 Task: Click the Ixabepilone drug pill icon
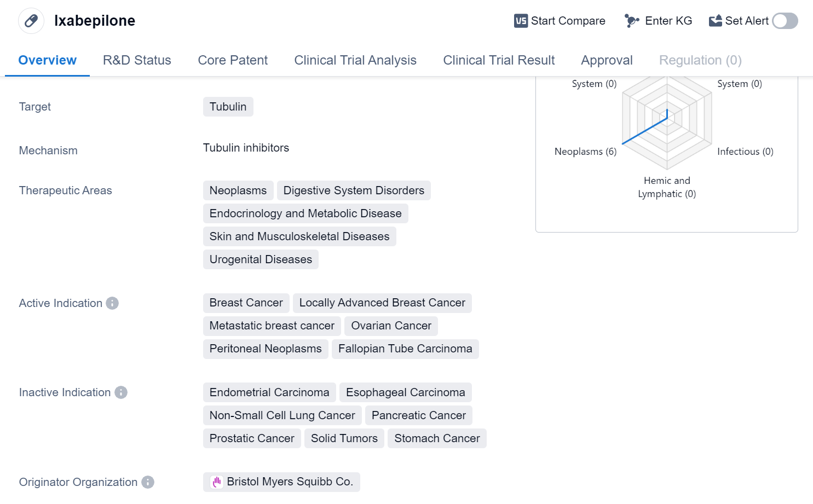click(31, 21)
